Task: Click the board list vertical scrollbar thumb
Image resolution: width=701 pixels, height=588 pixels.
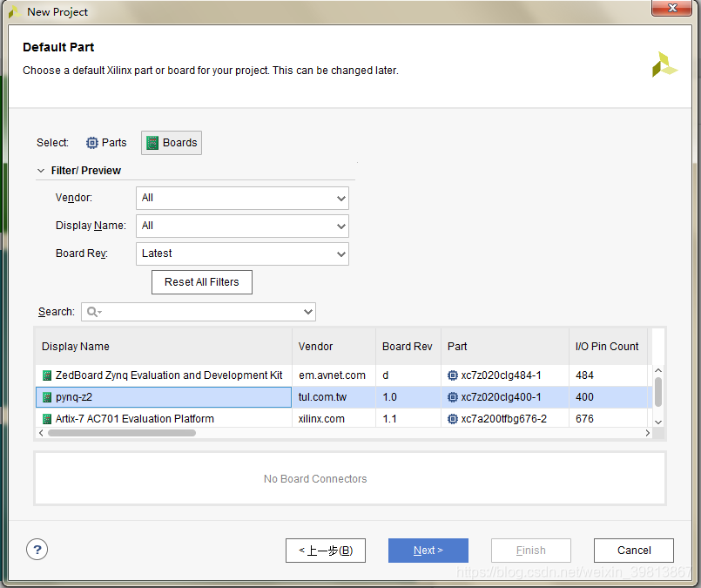Action: (x=658, y=392)
